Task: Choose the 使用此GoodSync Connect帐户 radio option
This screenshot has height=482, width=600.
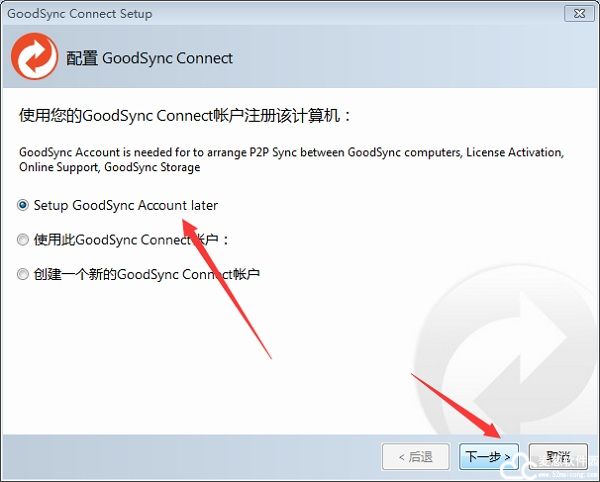Action: (23, 240)
